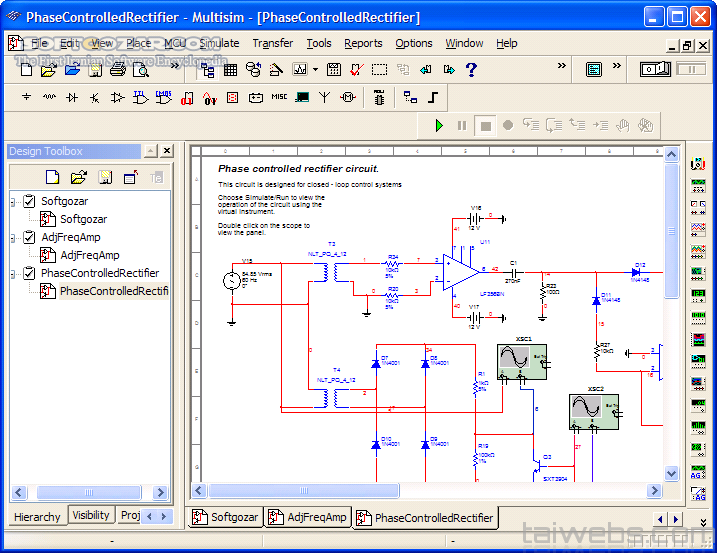Select the AdjFreqAmp schematic tree item
Image resolution: width=717 pixels, height=553 pixels.
(x=89, y=255)
